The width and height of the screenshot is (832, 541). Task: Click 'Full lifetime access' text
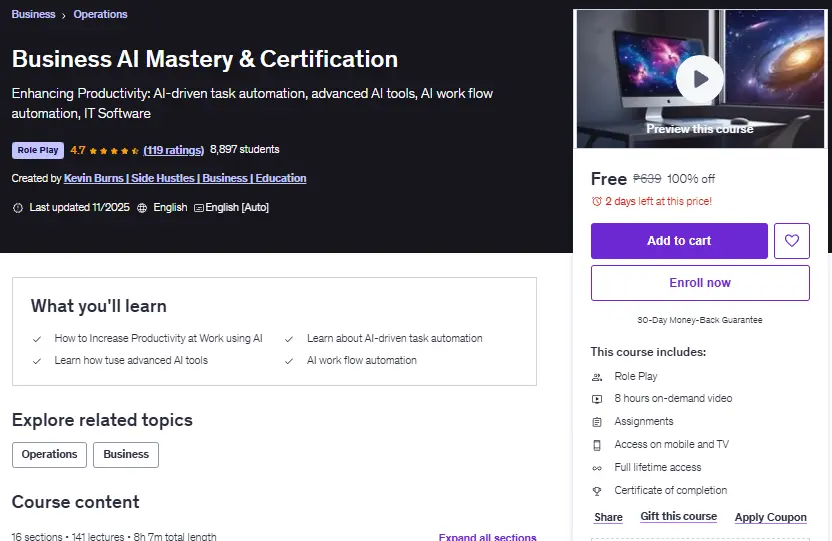click(x=658, y=467)
